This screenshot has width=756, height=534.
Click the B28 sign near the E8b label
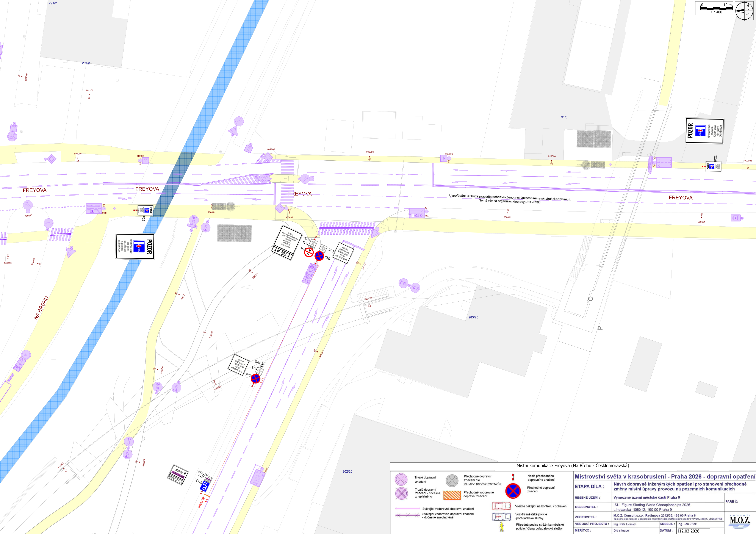pos(255,379)
